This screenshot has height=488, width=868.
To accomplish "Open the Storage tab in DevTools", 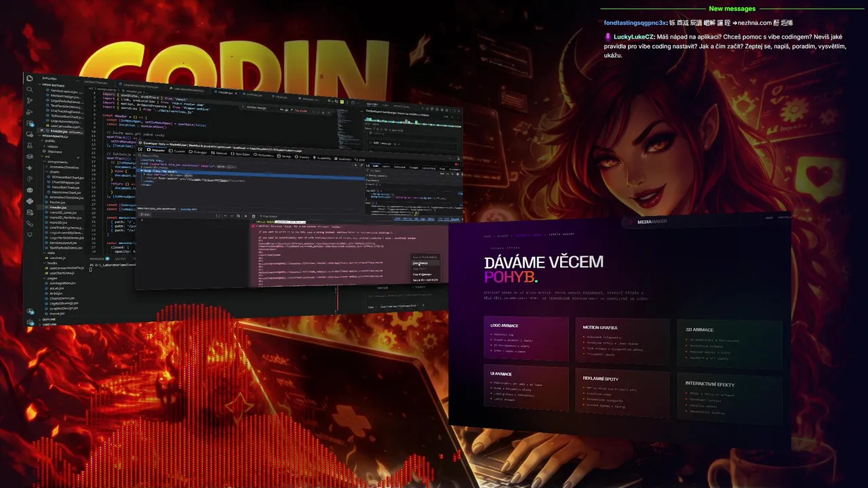I will coord(283,156).
